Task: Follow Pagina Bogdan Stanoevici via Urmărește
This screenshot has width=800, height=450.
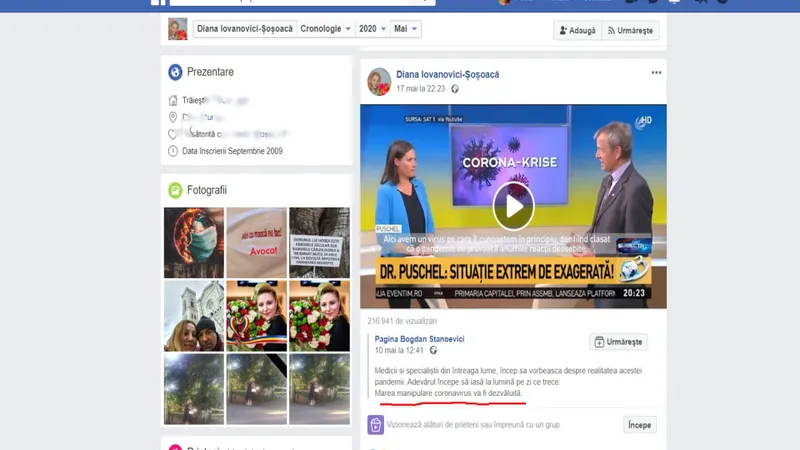Action: (x=618, y=342)
